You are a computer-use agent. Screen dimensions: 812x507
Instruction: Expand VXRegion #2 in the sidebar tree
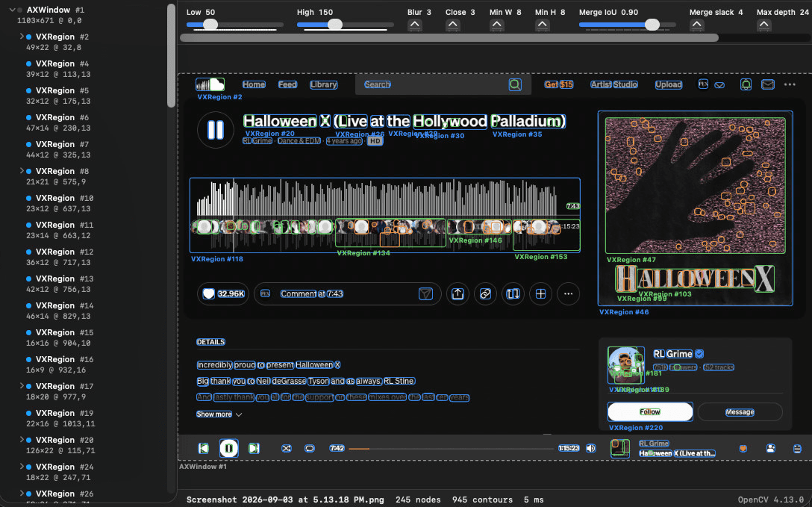tap(22, 37)
